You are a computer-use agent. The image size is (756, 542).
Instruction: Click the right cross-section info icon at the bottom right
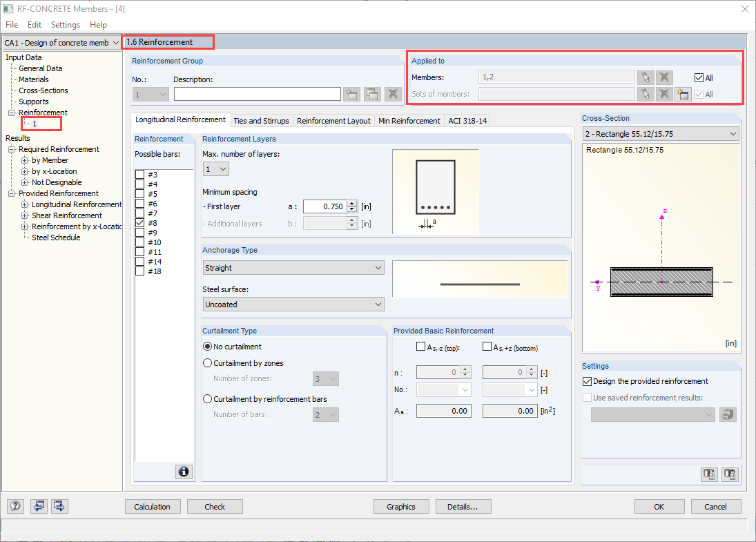730,474
